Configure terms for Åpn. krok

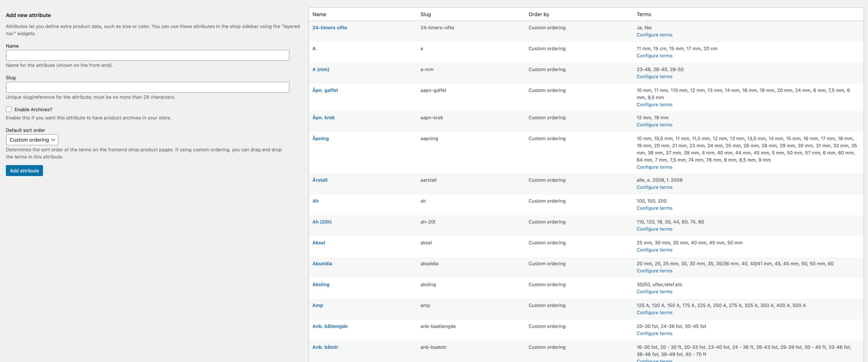tap(654, 125)
